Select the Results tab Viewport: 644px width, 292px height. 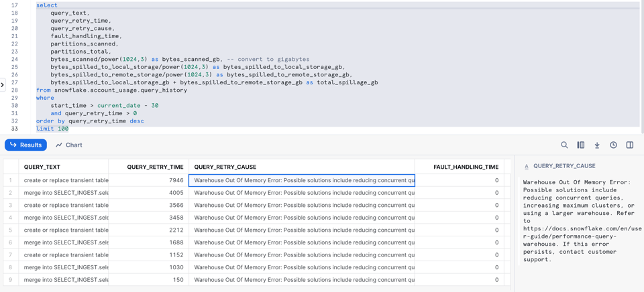(x=26, y=145)
